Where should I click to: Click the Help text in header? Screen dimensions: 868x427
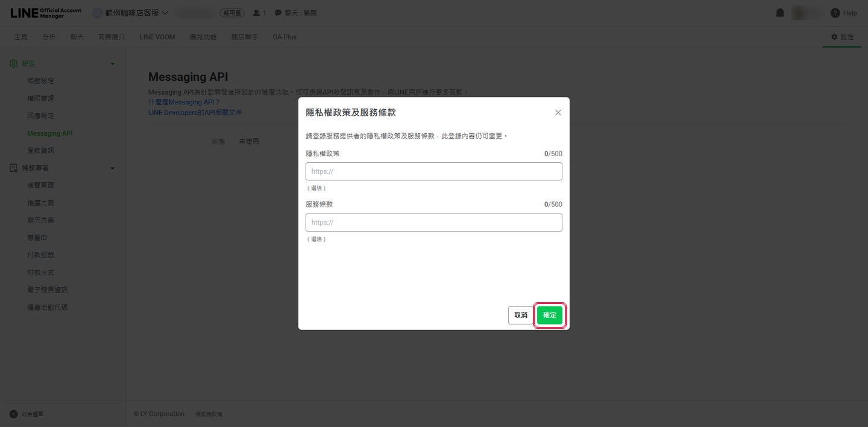tap(850, 13)
